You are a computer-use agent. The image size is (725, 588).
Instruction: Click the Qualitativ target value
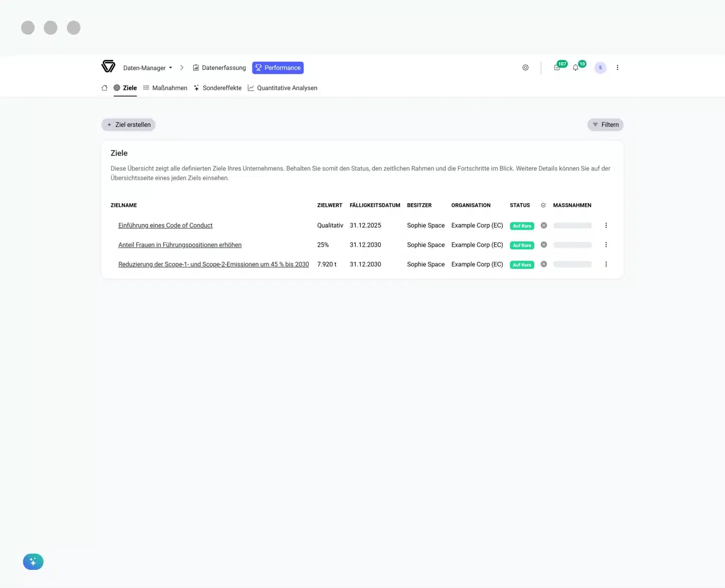330,225
